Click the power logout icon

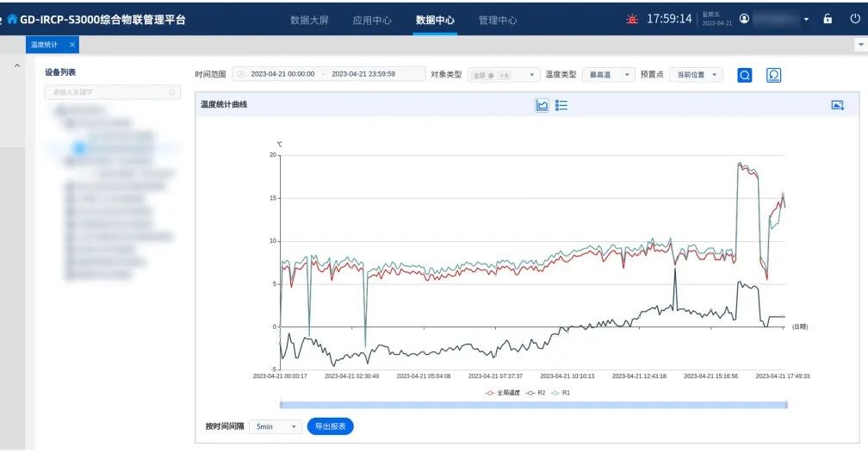[854, 19]
